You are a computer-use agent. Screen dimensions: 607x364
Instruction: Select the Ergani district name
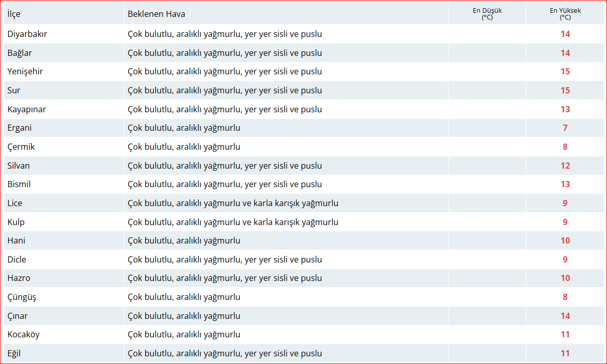[19, 128]
